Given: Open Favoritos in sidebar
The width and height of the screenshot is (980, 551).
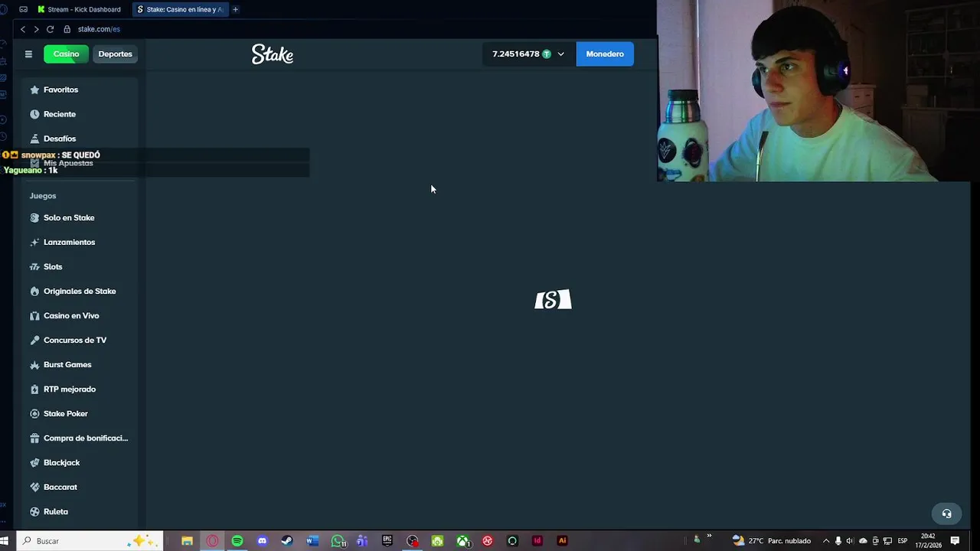Looking at the screenshot, I should [x=60, y=90].
